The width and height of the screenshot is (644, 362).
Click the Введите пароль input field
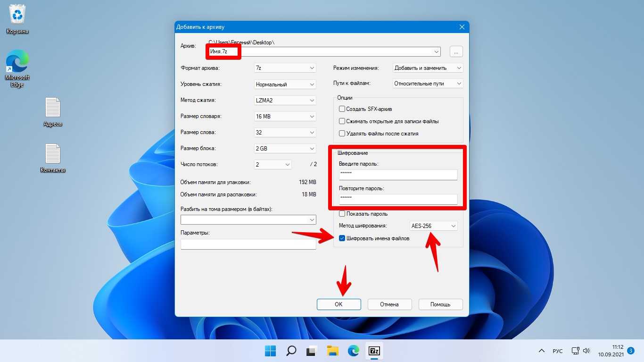397,175
